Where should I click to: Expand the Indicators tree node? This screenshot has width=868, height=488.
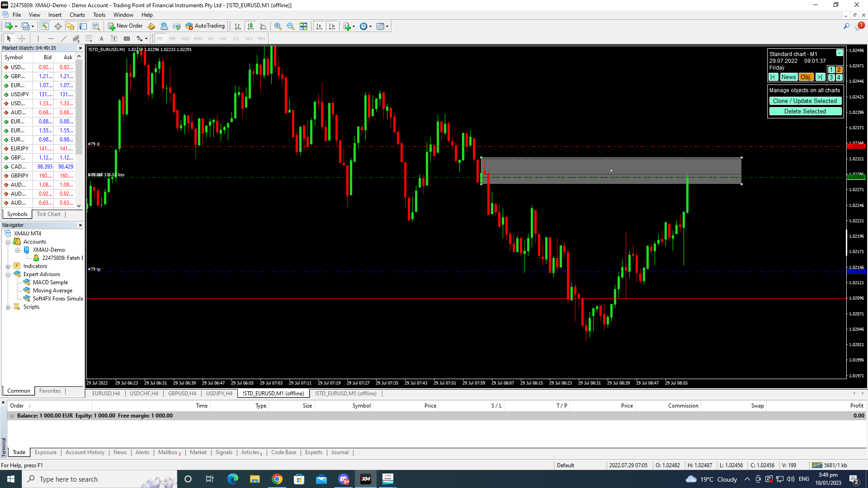tap(8, 267)
